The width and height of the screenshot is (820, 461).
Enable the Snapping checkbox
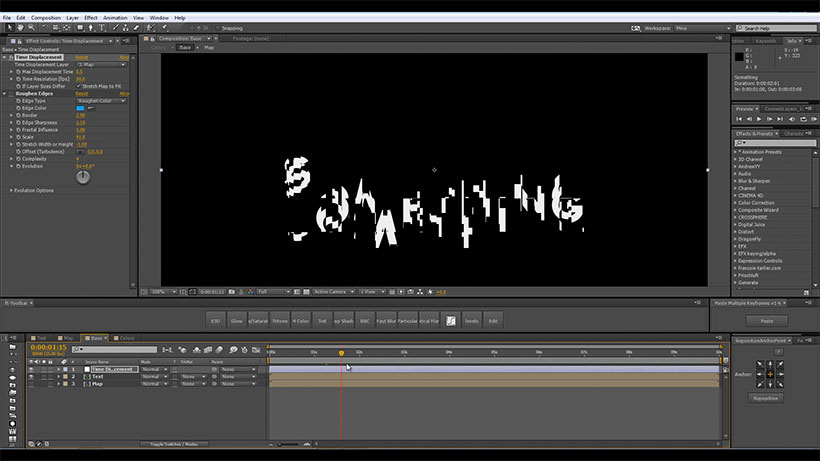coord(218,28)
